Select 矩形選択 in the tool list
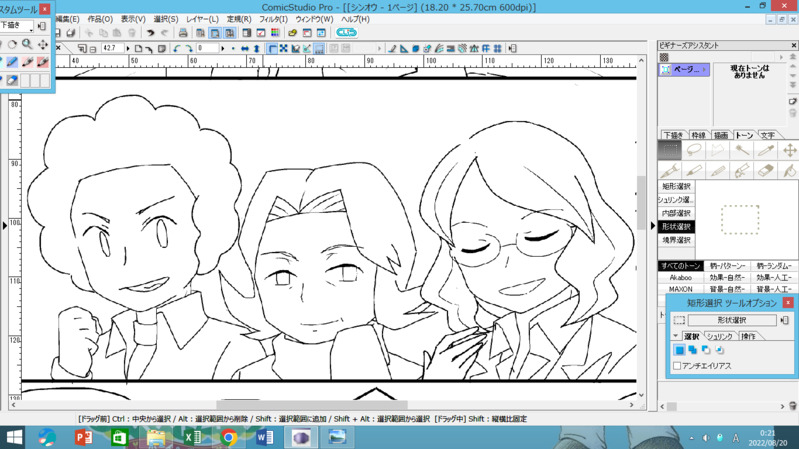The image size is (799, 449). click(x=676, y=187)
